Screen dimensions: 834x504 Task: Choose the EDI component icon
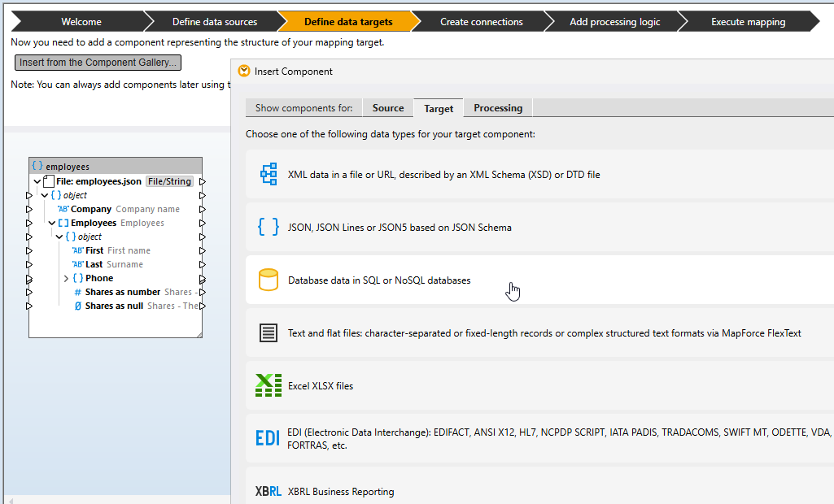[269, 439]
